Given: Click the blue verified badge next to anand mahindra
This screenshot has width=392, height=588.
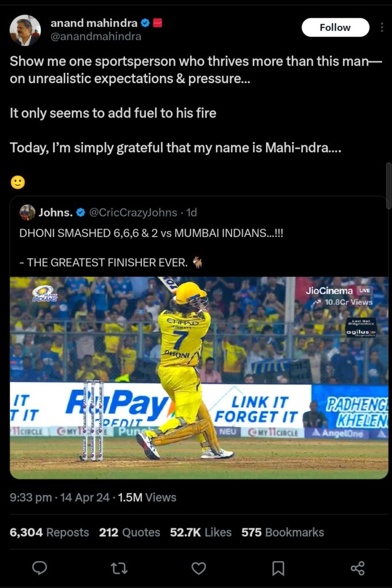Looking at the screenshot, I should click(145, 23).
